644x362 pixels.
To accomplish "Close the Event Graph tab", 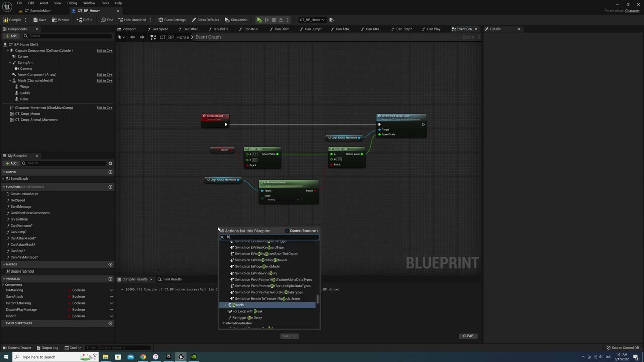I will 476,29.
